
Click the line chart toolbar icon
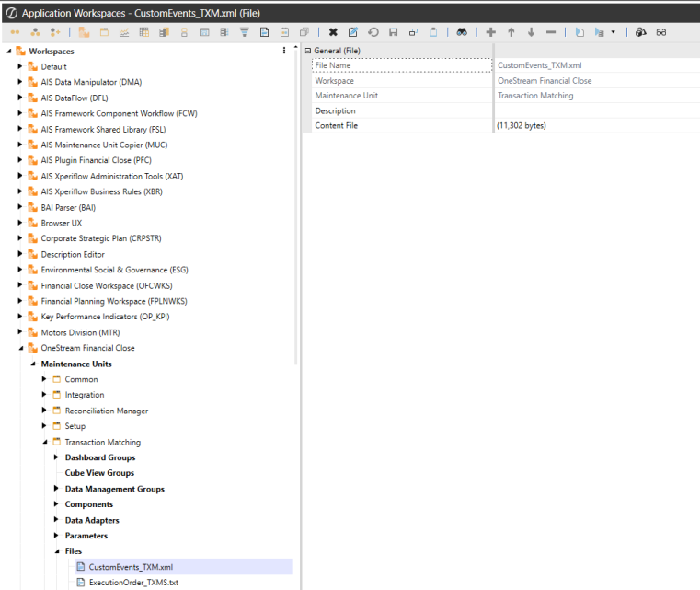(124, 32)
